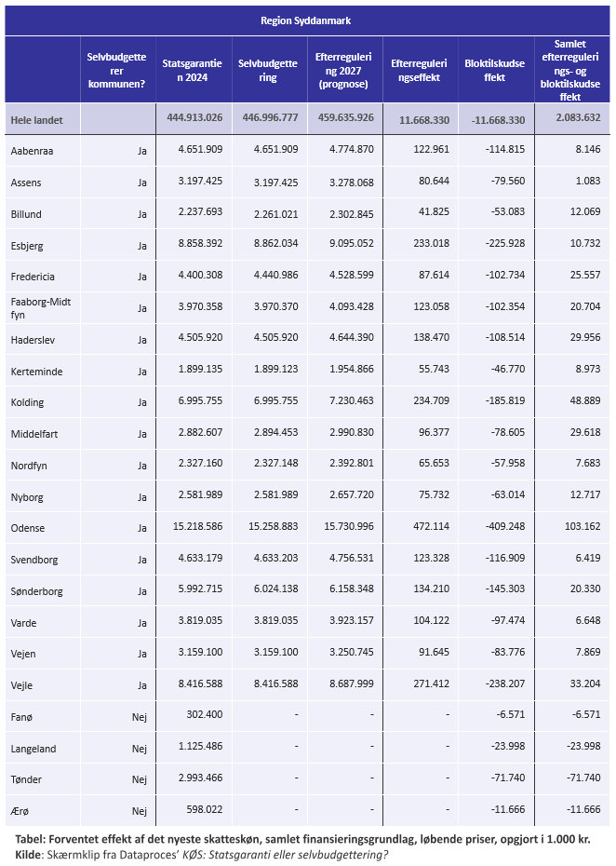Screen dimensions: 616x866
Task: Select Esbjerg Statsgaranti value 8.858.392
Action: click(200, 243)
